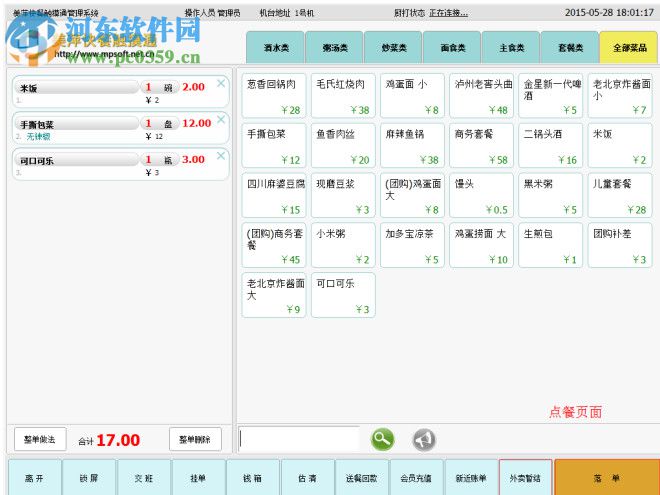Switch to the 面食类 tab
This screenshot has height=495, width=660.
(x=452, y=48)
